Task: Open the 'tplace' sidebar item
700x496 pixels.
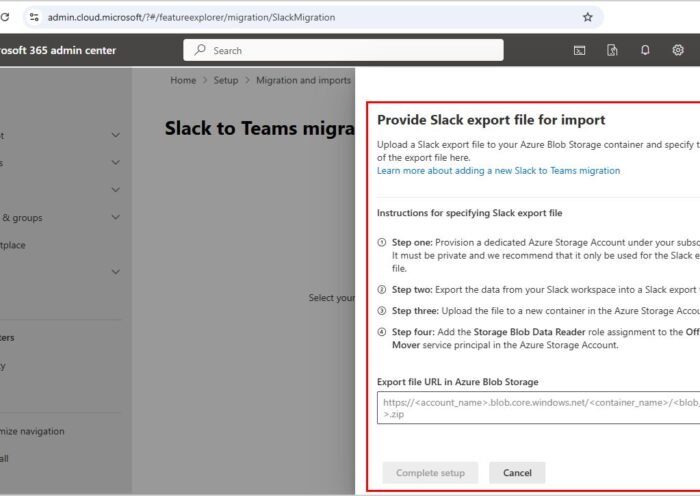Action: [x=12, y=245]
